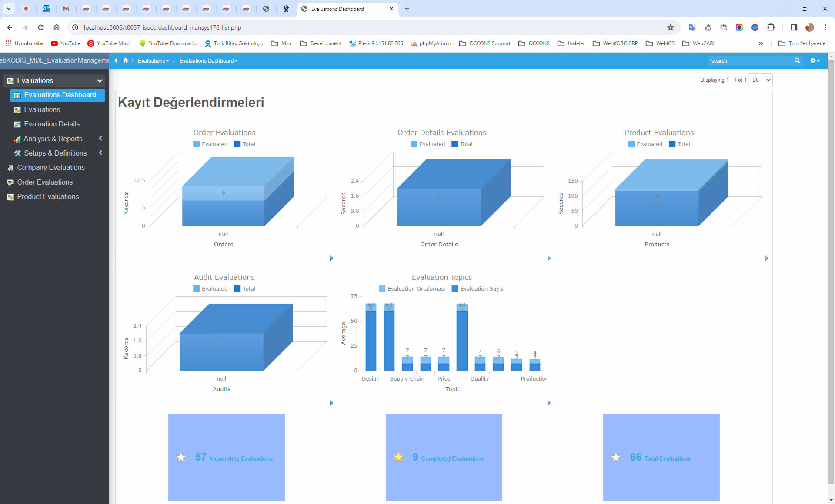Open the Evaluations sidebar item
This screenshot has width=835, height=504.
pos(42,110)
